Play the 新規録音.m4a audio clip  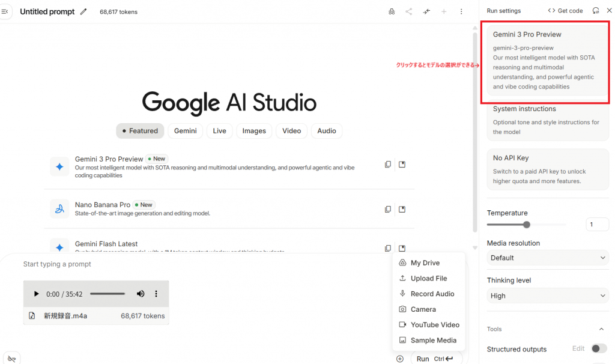pyautogui.click(x=36, y=294)
